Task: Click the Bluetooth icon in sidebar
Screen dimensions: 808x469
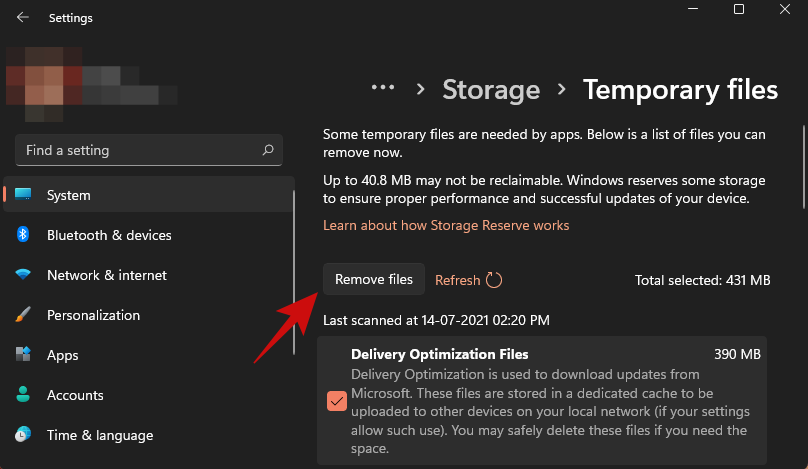Action: pos(23,235)
